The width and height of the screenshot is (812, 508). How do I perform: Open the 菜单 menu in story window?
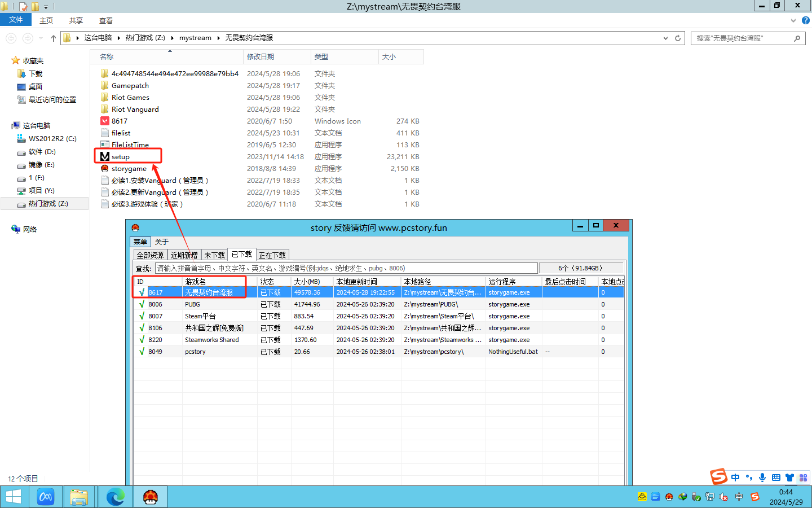140,242
